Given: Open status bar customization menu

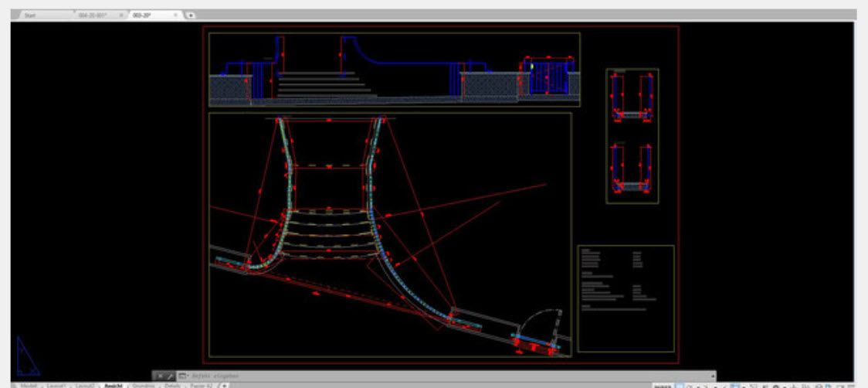Looking at the screenshot, I should [x=849, y=385].
